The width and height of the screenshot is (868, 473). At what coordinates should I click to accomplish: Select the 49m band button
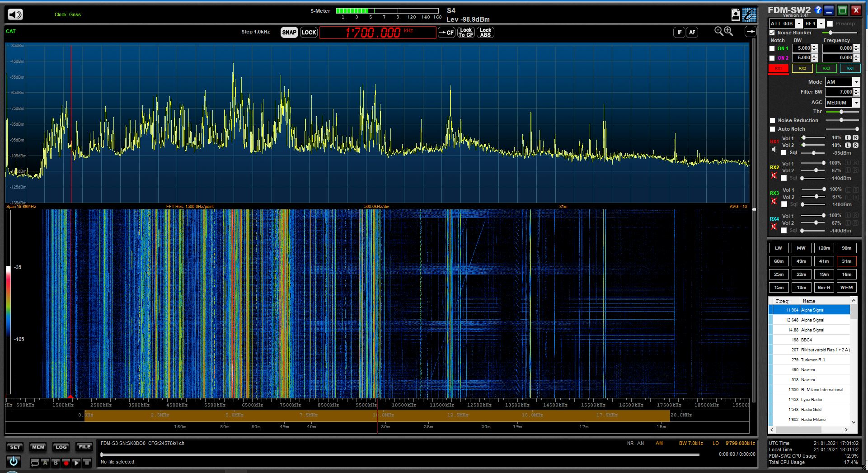[x=801, y=261]
